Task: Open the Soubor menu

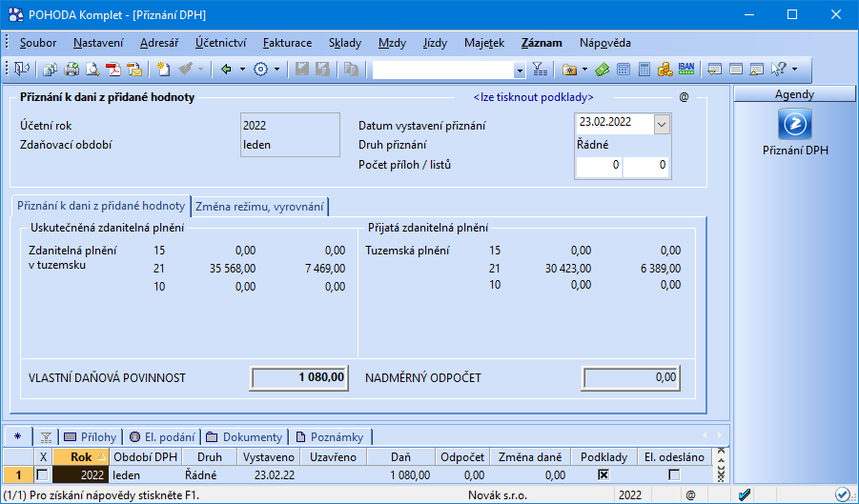Action: 38,43
